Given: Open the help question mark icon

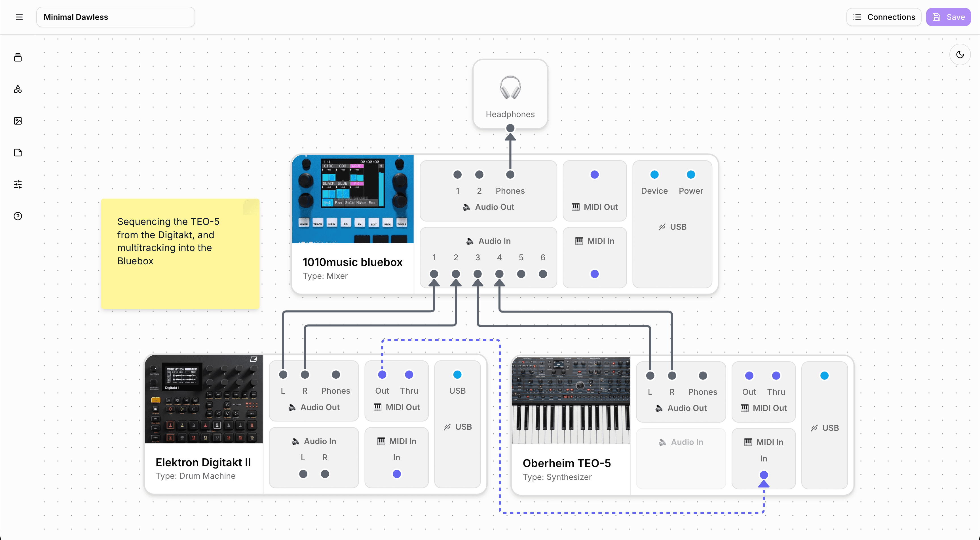Looking at the screenshot, I should point(18,216).
